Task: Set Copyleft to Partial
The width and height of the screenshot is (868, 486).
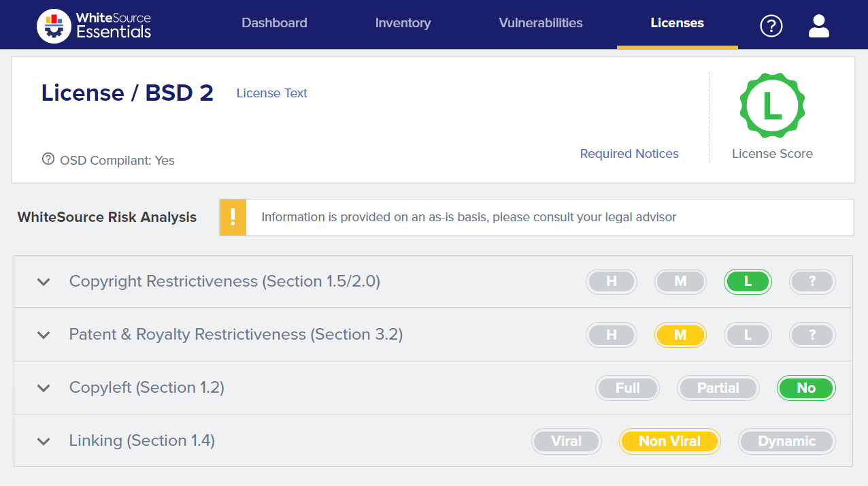Action: point(718,388)
